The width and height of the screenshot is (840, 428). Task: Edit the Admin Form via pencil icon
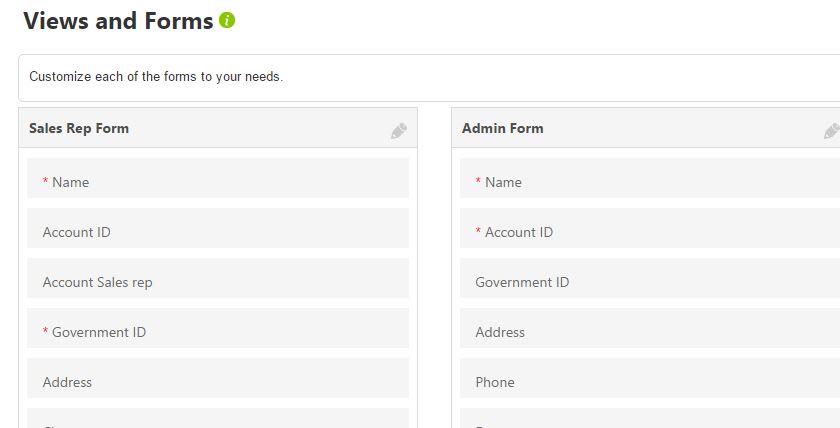coord(831,131)
